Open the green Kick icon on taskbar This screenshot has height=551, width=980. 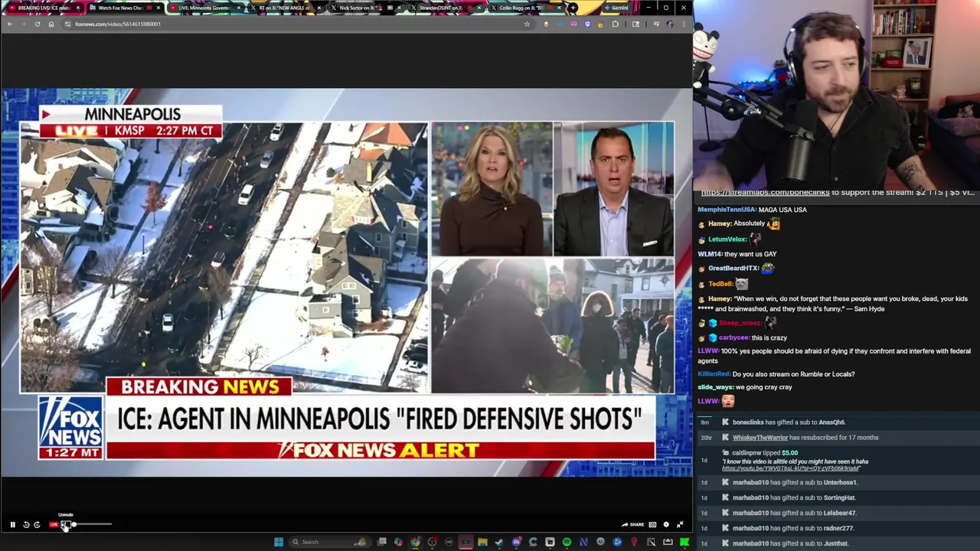click(684, 542)
